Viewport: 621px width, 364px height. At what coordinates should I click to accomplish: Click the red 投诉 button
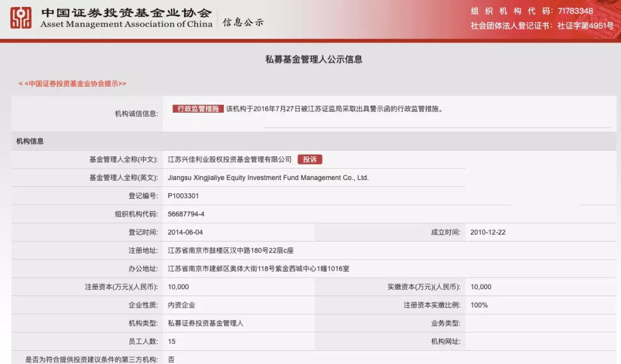(x=310, y=159)
